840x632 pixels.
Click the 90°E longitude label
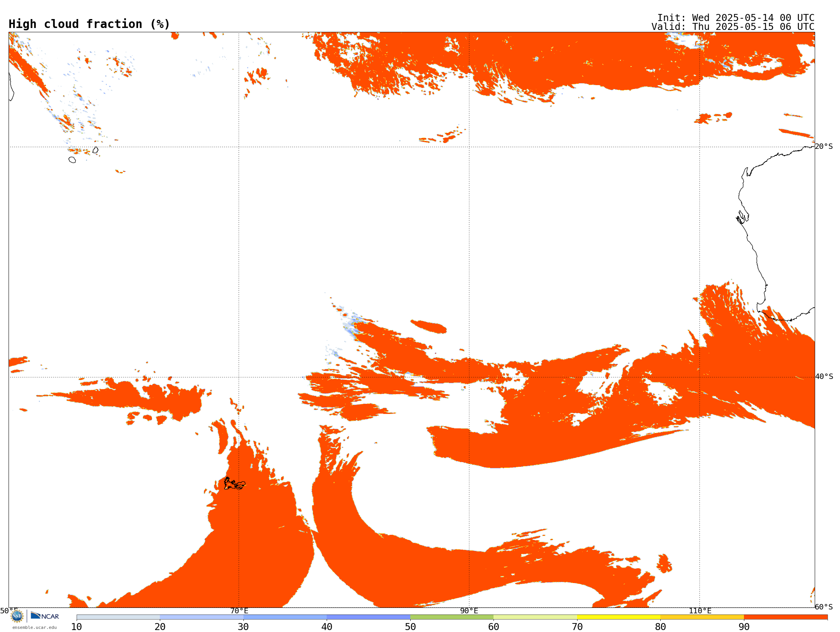click(x=469, y=611)
